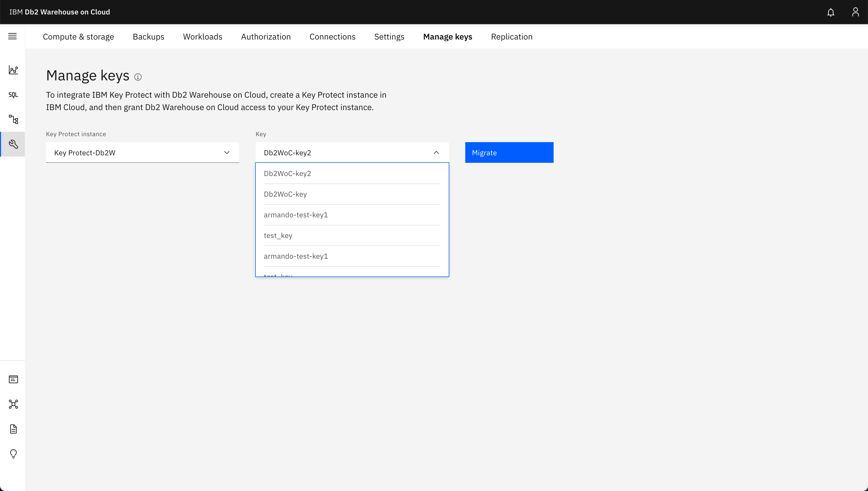The width and height of the screenshot is (868, 491).
Task: Switch to the Settings tab
Action: [x=389, y=36]
